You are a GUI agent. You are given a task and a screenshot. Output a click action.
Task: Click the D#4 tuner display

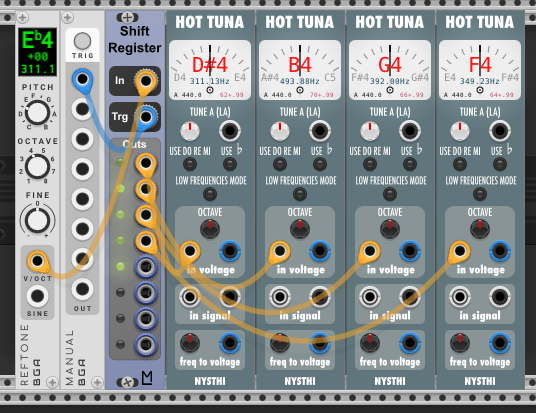(x=210, y=70)
